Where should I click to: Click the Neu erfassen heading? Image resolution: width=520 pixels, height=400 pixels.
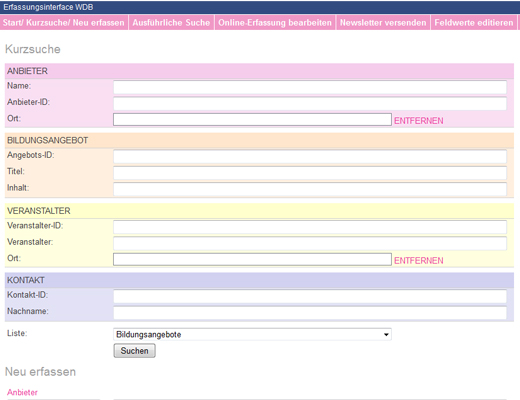40,372
